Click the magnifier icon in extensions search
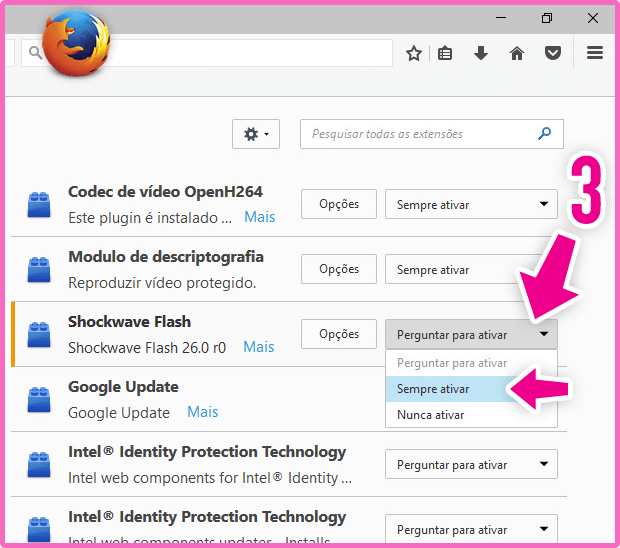Viewport: 620px width, 548px height. [x=544, y=134]
